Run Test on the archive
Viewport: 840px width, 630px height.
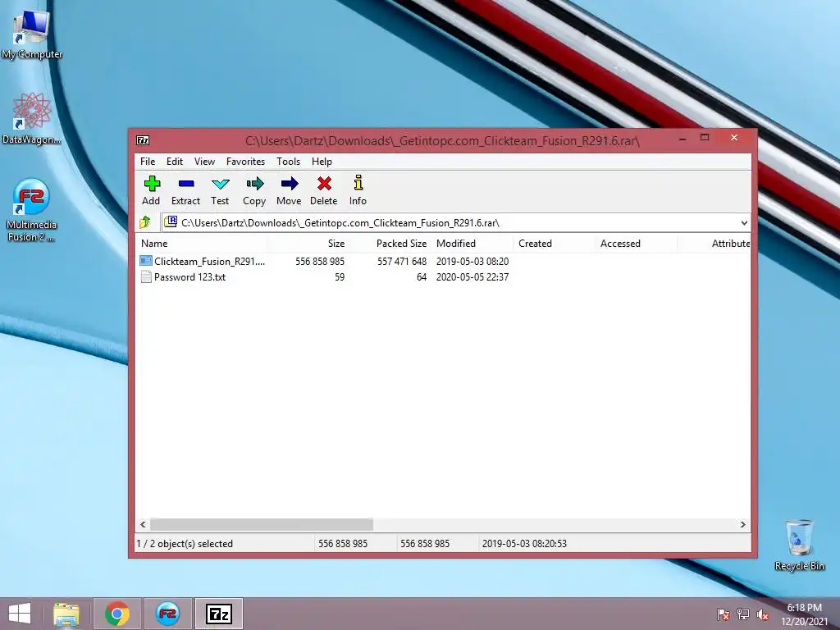coord(220,190)
